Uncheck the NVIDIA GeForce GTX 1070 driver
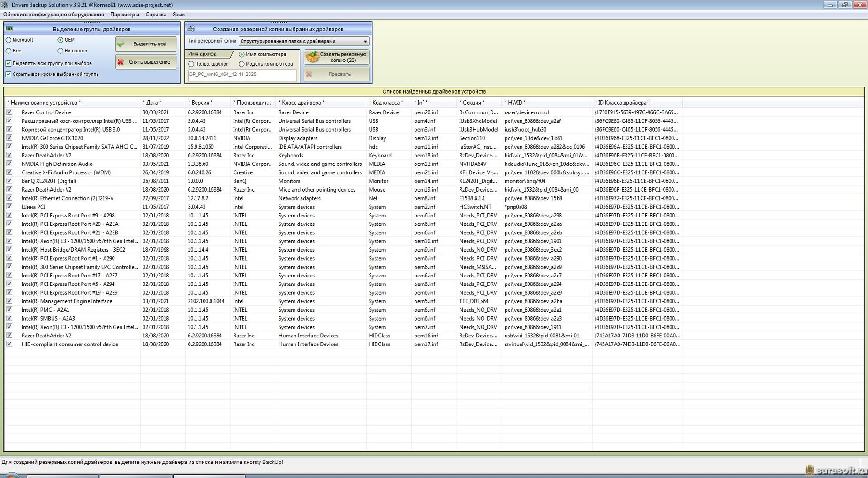This screenshot has width=868, height=478. 9,138
